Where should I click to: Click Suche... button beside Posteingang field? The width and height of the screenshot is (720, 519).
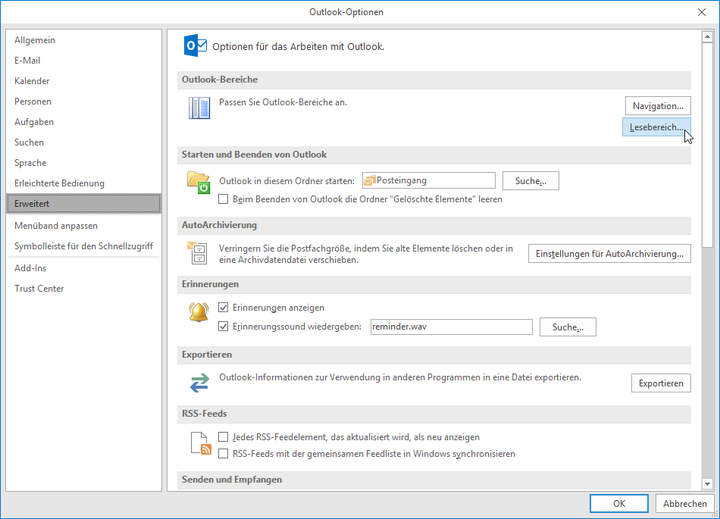(530, 181)
